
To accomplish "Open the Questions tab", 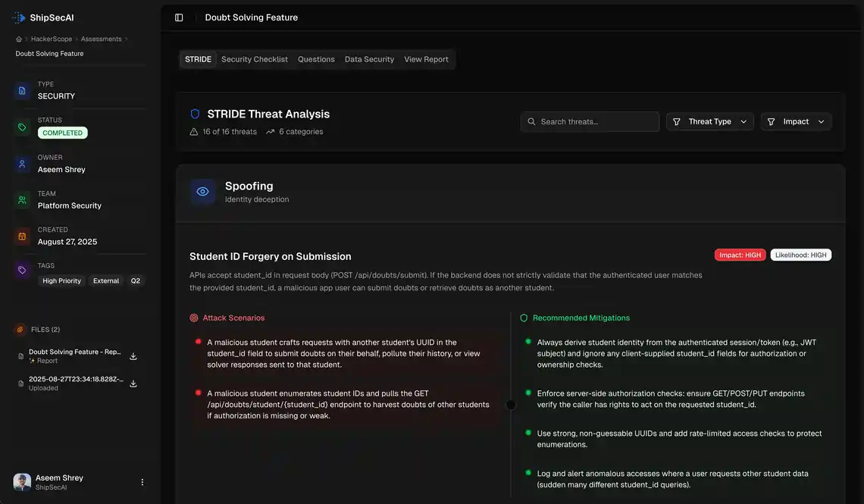I will [x=316, y=59].
